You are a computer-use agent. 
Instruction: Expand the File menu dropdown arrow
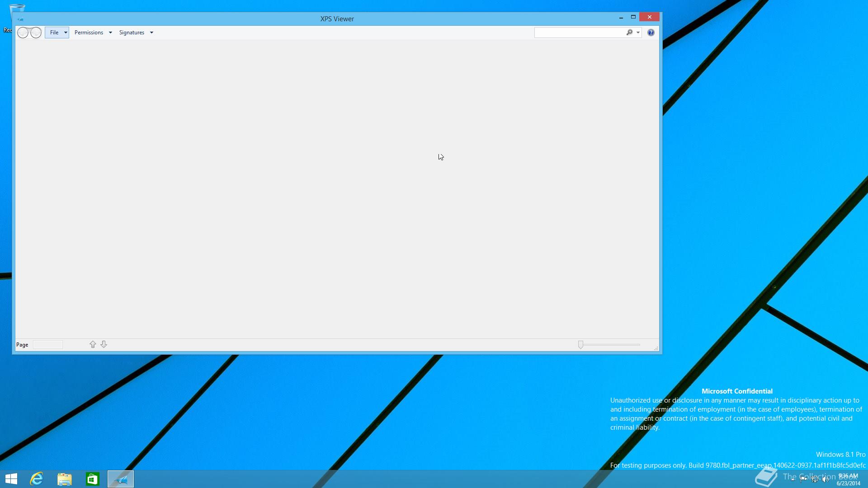[66, 33]
